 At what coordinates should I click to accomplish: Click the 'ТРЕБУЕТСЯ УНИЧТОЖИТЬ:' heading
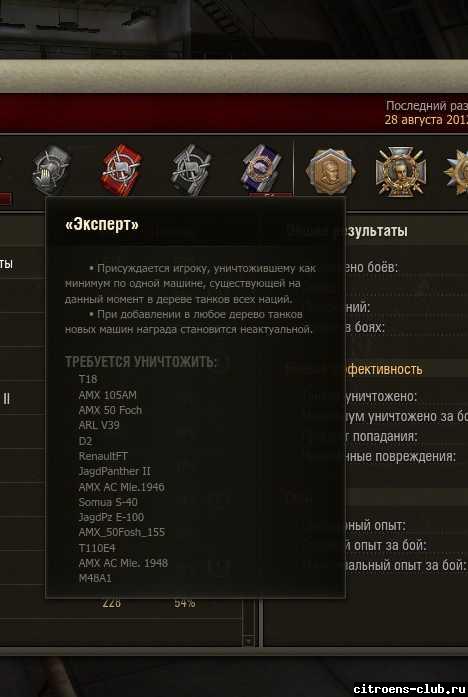click(x=141, y=361)
